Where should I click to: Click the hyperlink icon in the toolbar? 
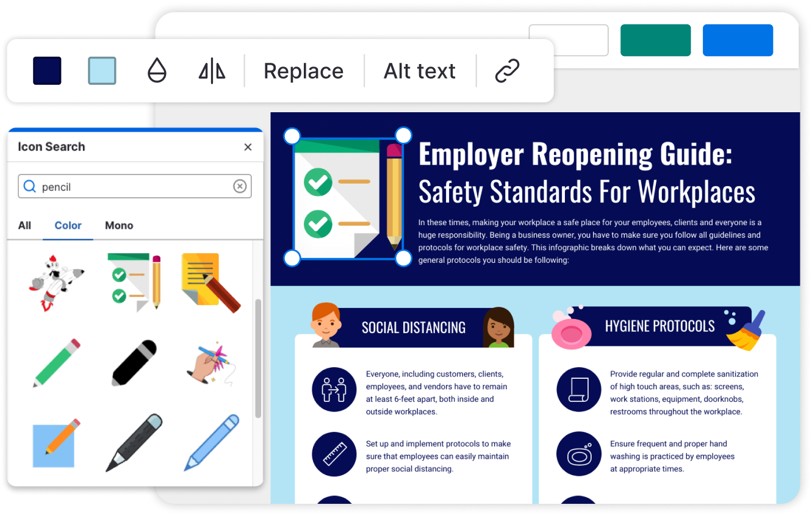(x=506, y=71)
